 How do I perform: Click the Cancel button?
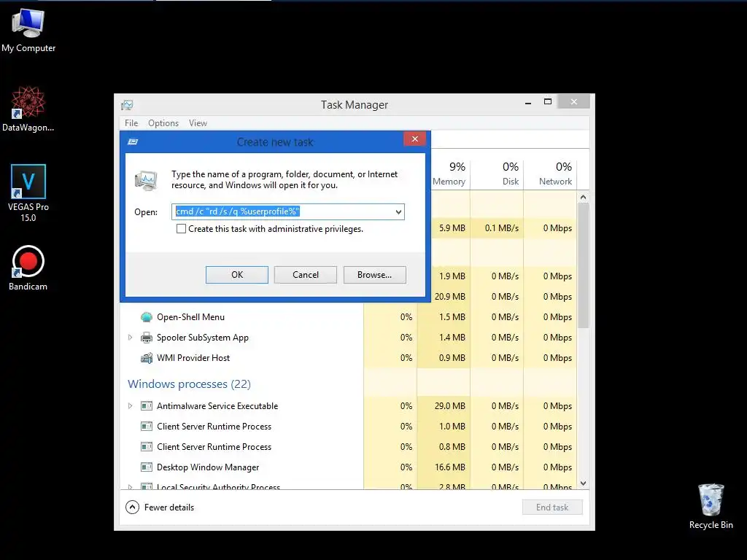tap(306, 275)
